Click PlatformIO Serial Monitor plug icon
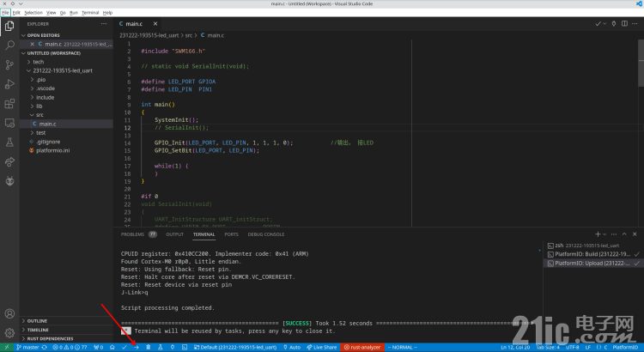The height and width of the screenshot is (352, 644). [173, 347]
